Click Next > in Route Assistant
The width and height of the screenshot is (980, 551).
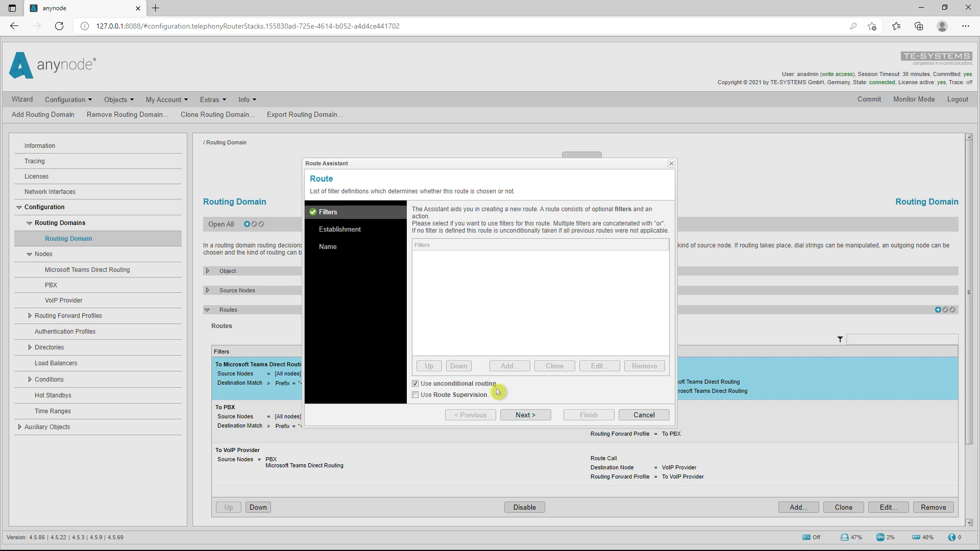click(x=525, y=415)
